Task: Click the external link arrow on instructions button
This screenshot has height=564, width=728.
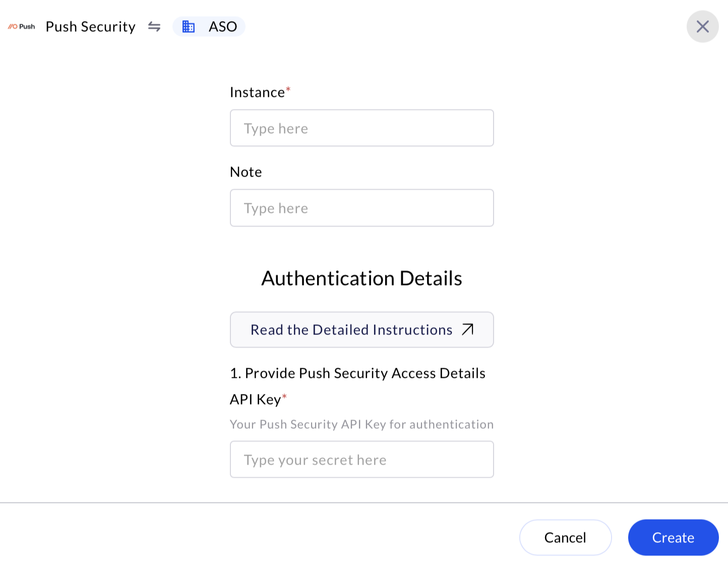Action: (x=467, y=329)
